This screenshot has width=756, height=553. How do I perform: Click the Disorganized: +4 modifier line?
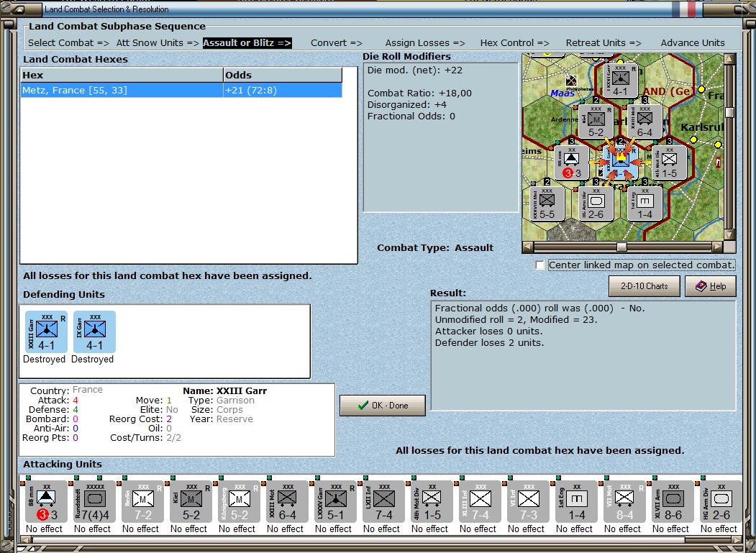click(407, 105)
